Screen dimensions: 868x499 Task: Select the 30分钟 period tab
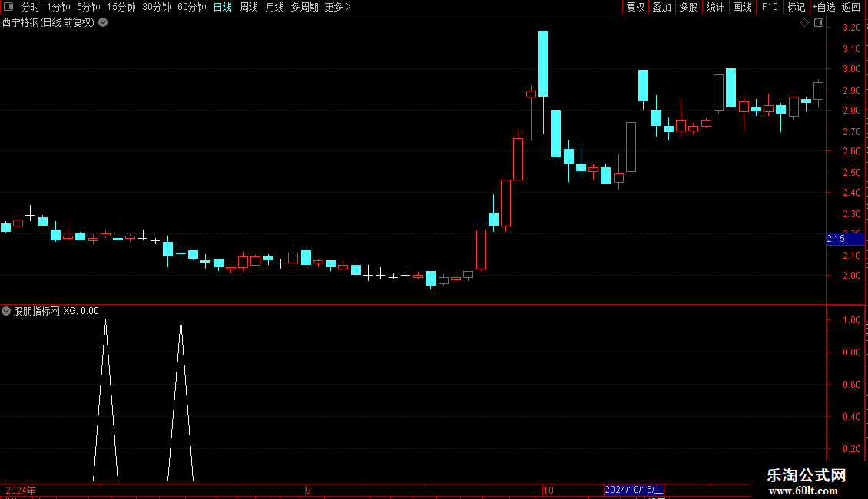(x=156, y=7)
